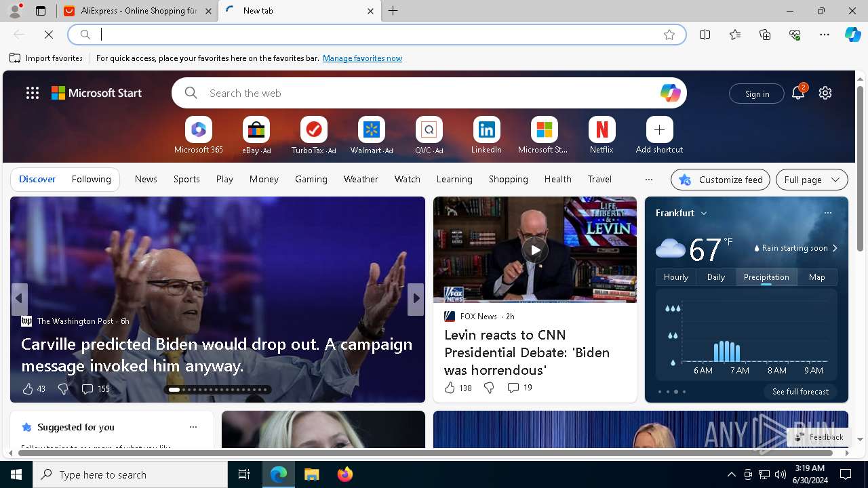Open the Microsoft Start app launcher grid
Screen dimensions: 868x488
point(33,93)
